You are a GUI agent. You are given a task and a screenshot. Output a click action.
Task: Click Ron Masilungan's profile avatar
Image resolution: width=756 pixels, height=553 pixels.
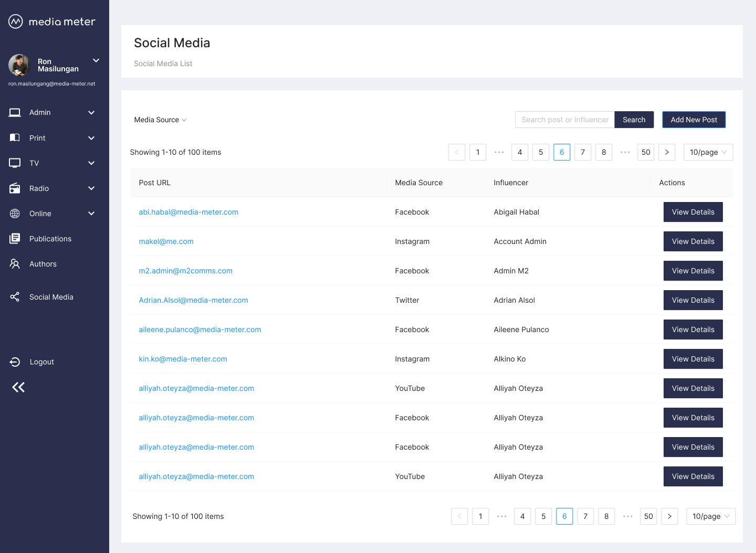coord(19,65)
